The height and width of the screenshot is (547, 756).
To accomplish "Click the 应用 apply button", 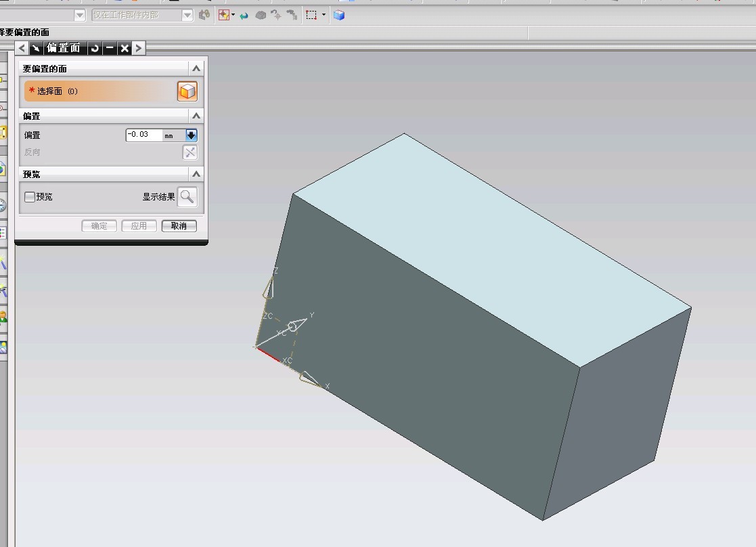I will [x=139, y=225].
